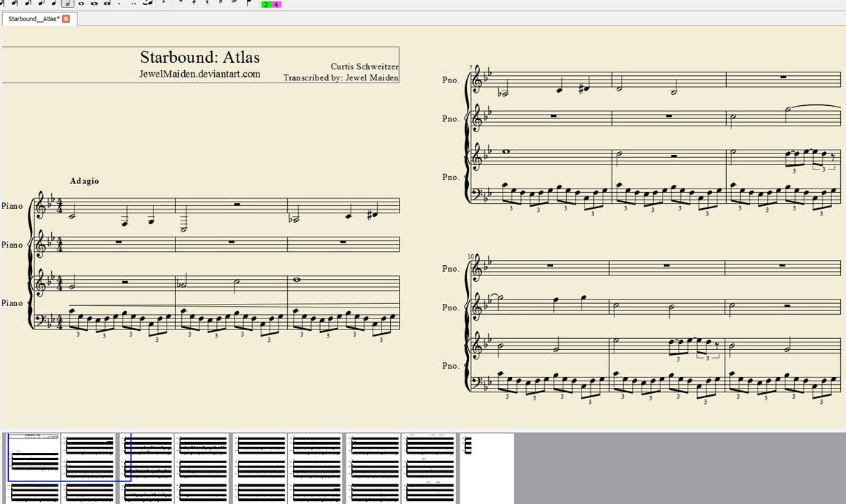846x504 pixels.
Task: Select the breve (double whole note) duration
Action: tap(94, 3)
